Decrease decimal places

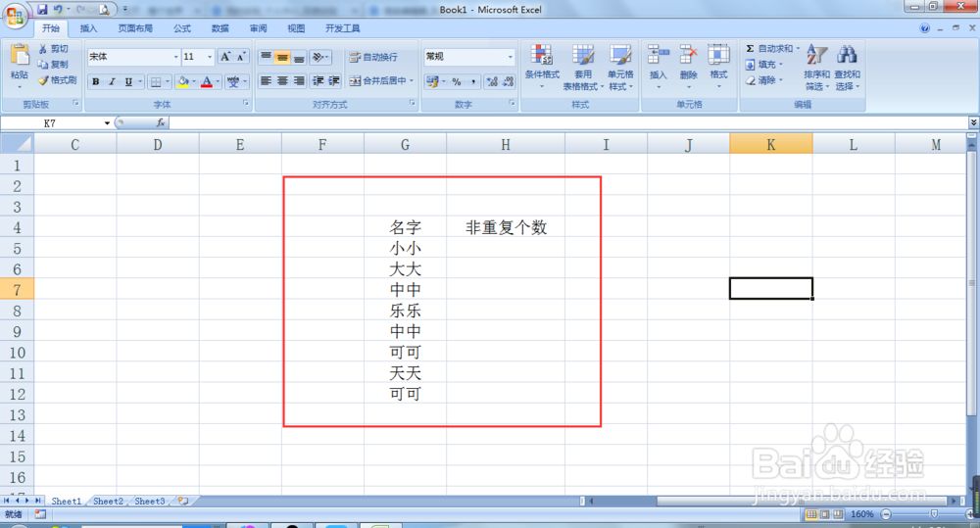click(x=508, y=82)
